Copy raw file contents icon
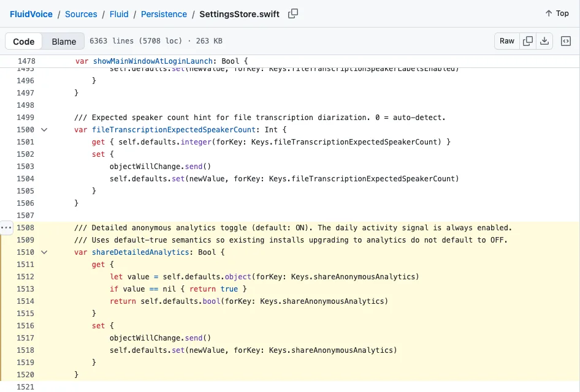580x392 pixels. (528, 41)
